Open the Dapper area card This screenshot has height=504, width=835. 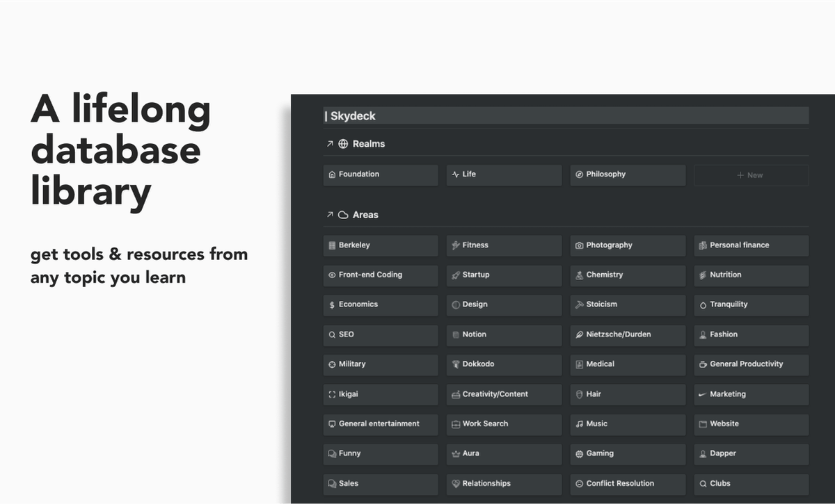pos(751,454)
